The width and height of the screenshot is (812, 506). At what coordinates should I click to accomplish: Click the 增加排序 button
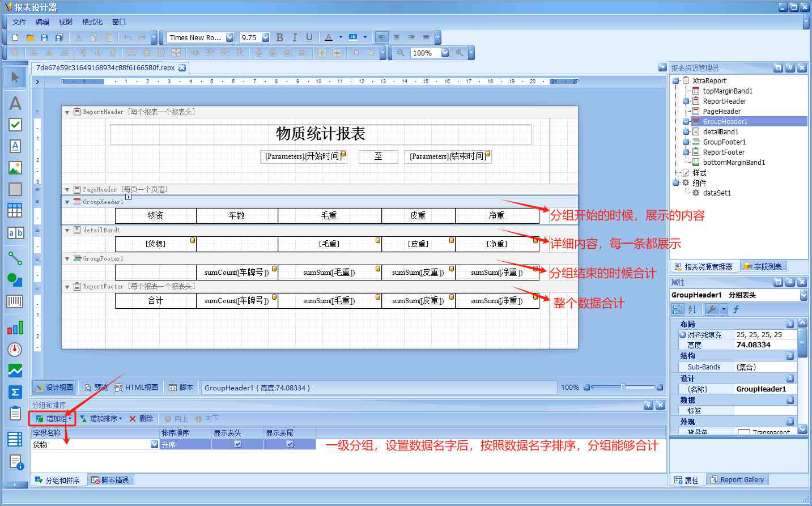(101, 419)
